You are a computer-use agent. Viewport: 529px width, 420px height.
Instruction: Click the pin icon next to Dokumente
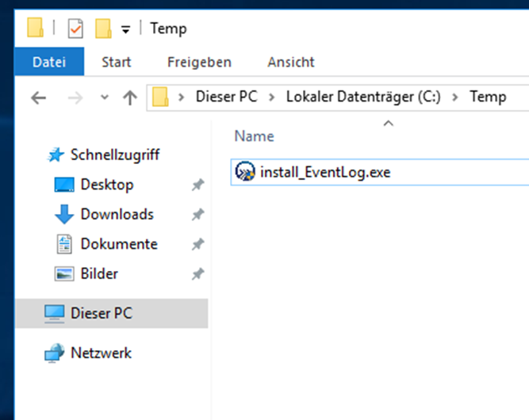coord(197,244)
